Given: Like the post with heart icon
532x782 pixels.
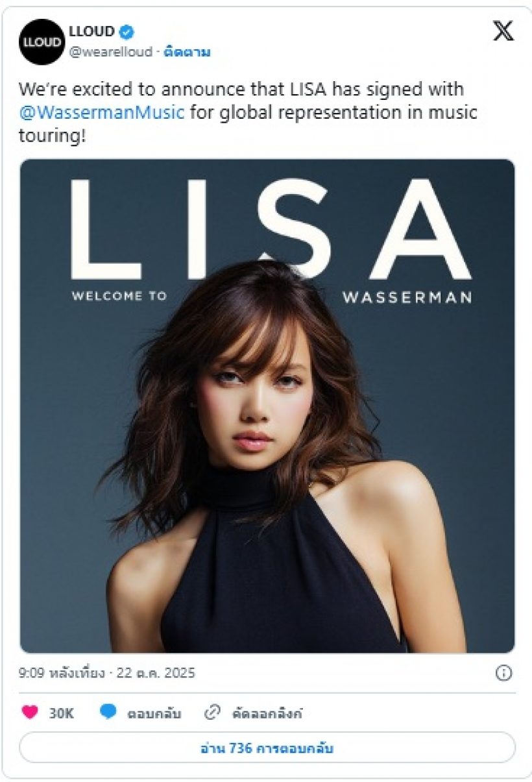Looking at the screenshot, I should pyautogui.click(x=30, y=713).
